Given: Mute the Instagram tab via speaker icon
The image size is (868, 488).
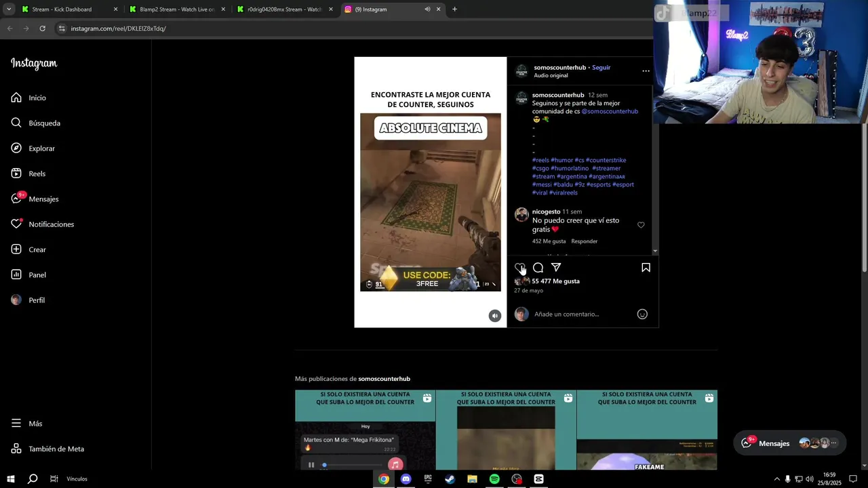Looking at the screenshot, I should click(427, 9).
